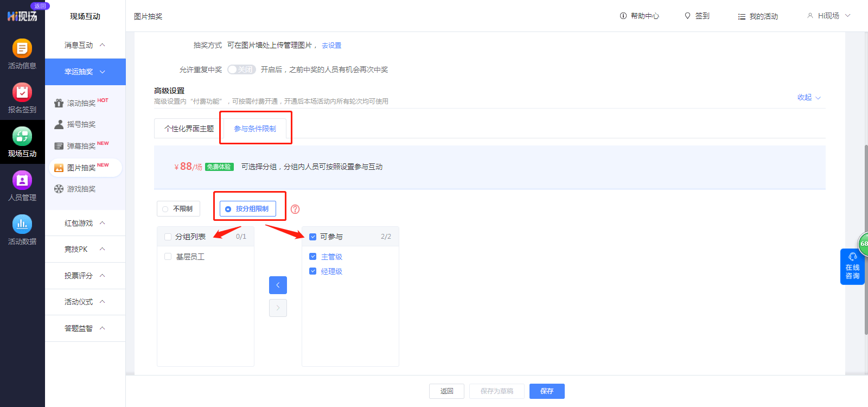Check the 基层员工 group checkbox
This screenshot has height=407, width=868.
tap(168, 257)
